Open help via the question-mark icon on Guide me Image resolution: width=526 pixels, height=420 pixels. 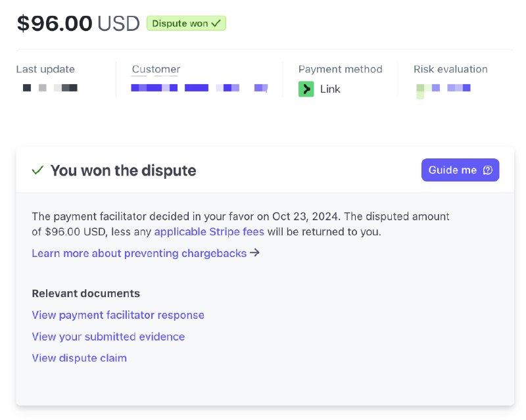[x=487, y=170]
